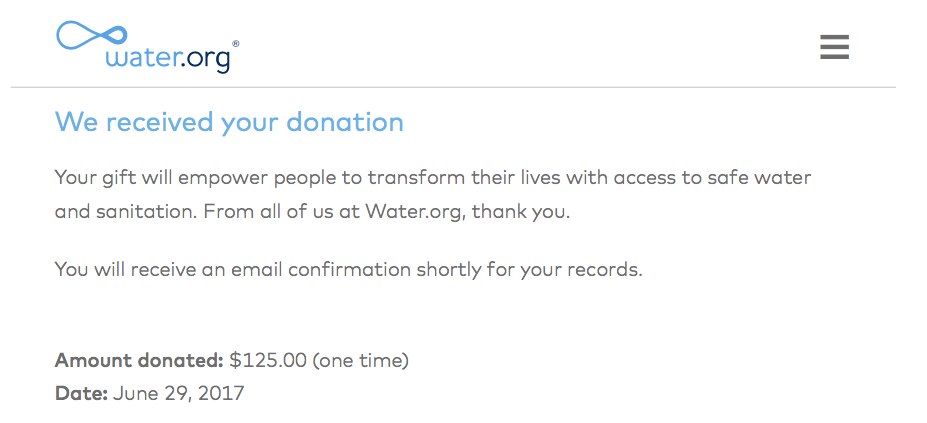Click the word 'donation' in the heading
927x423 pixels.
pos(345,122)
